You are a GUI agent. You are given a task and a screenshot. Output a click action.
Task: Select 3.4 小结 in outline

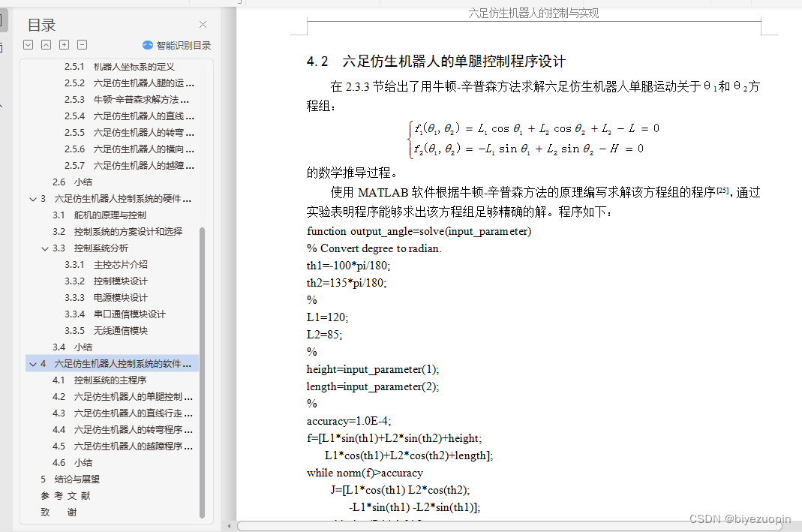(x=72, y=347)
